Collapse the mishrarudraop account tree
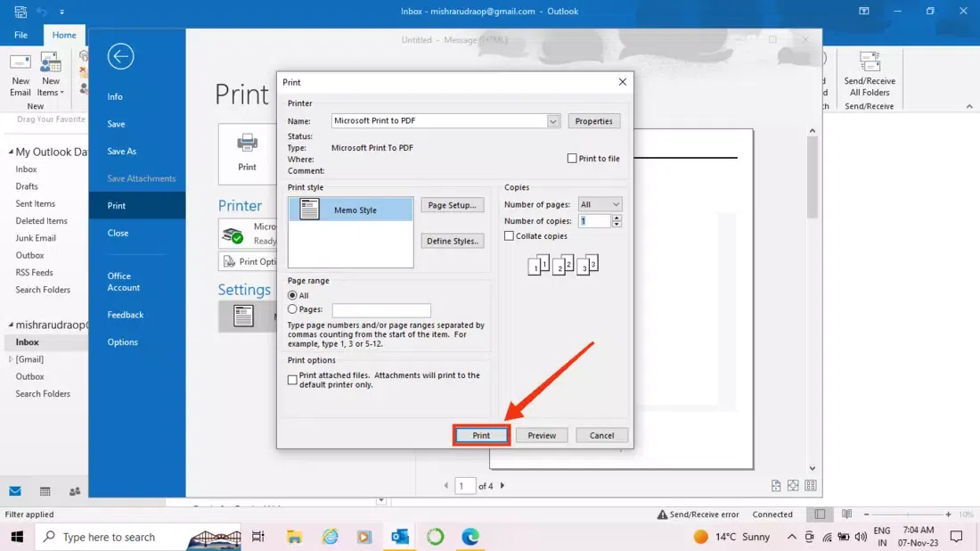The width and height of the screenshot is (980, 551). click(11, 325)
